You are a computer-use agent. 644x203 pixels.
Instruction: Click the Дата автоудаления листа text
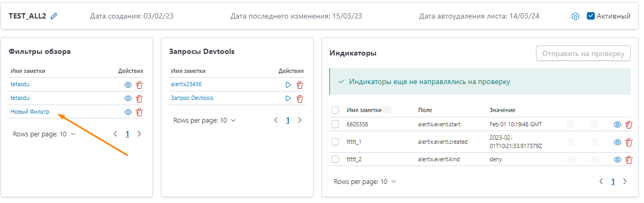click(479, 16)
